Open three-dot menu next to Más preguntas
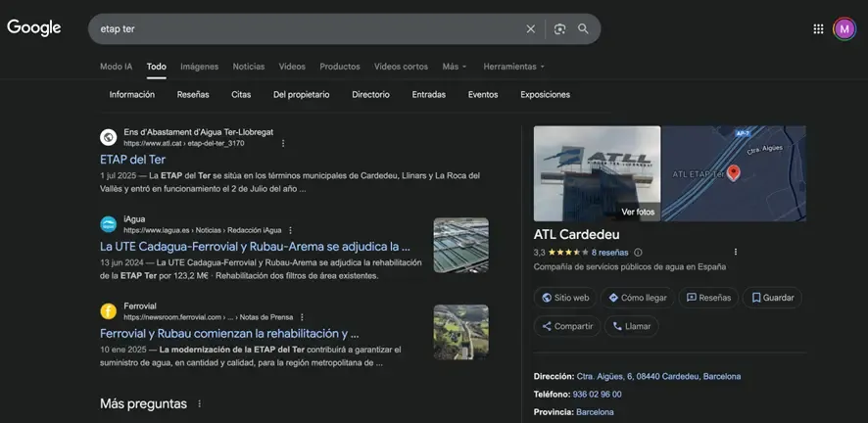Viewport: 868px width, 423px height. (200, 403)
